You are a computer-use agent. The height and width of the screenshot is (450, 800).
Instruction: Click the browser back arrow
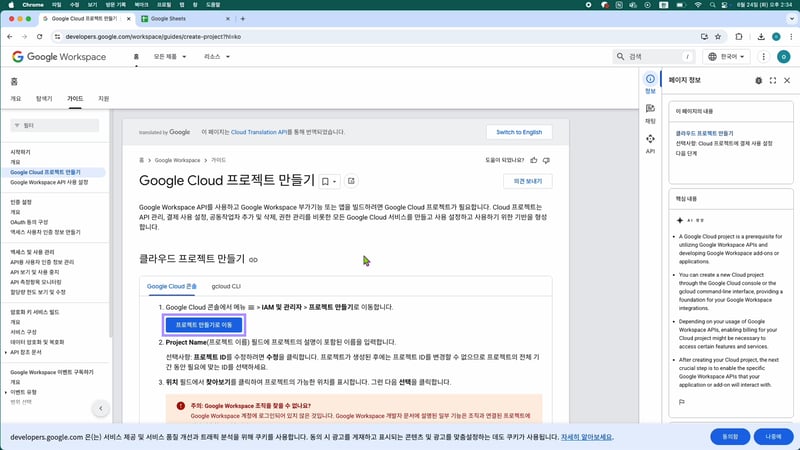10,37
